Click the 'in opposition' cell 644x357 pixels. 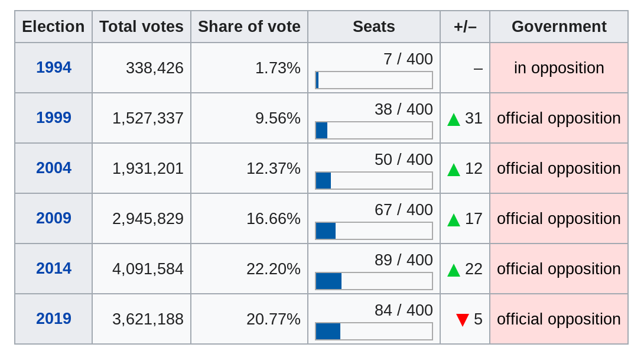pos(559,68)
